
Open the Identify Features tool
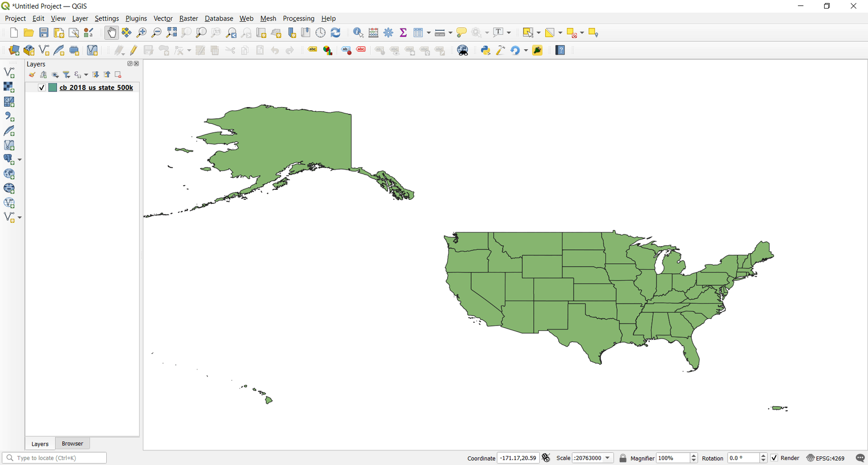tap(357, 32)
